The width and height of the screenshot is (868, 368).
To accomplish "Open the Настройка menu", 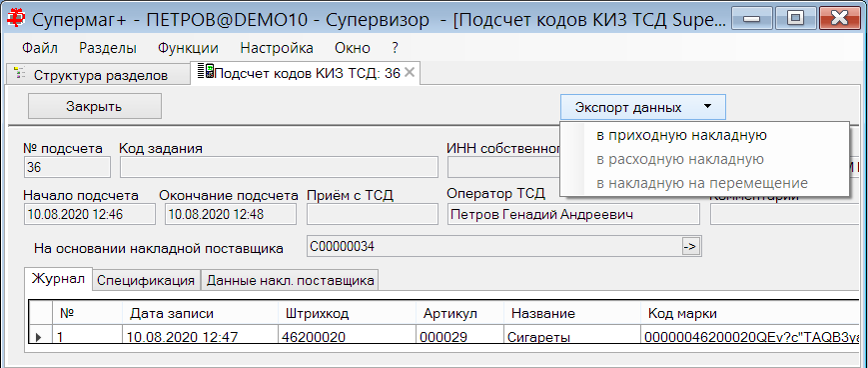I will point(277,48).
